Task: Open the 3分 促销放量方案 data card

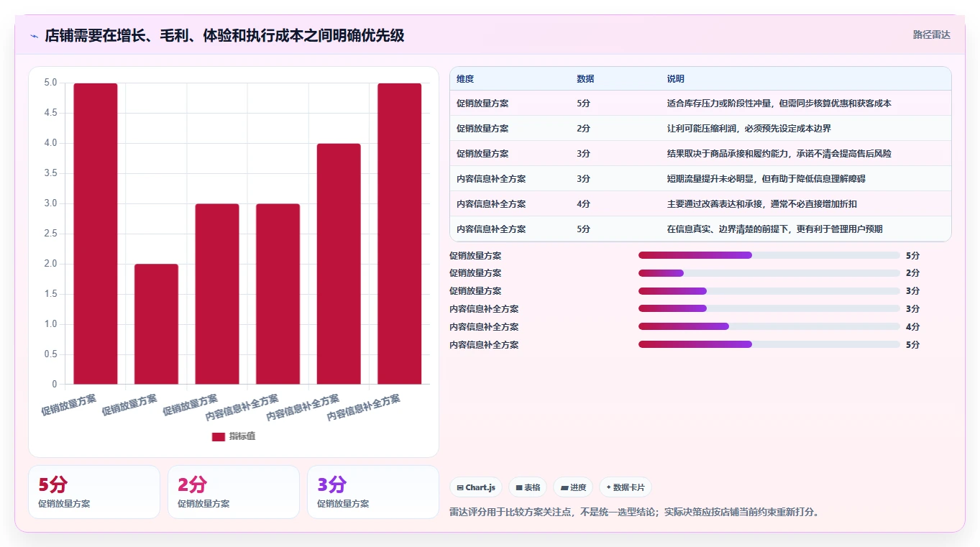Action: coord(373,492)
